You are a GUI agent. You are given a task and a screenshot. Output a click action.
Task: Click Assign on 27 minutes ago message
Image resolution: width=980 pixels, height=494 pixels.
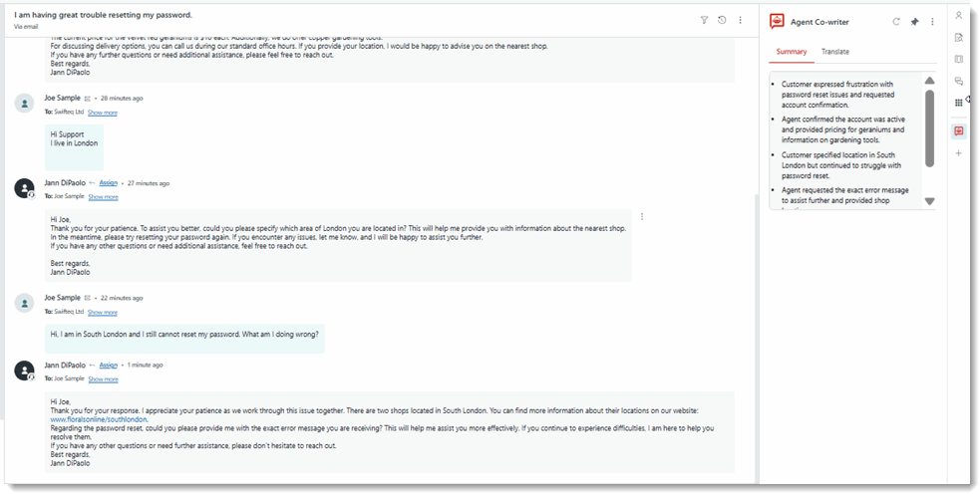(108, 183)
